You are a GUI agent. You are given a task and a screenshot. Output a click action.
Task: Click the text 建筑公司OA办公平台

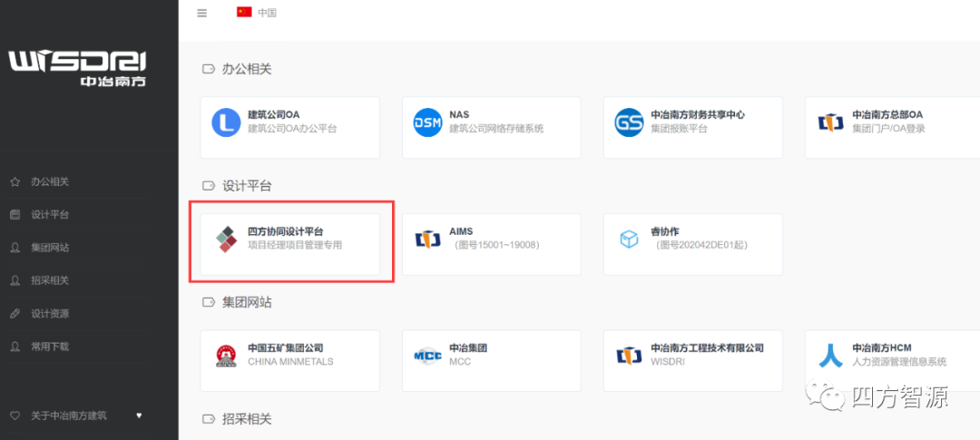(x=292, y=129)
